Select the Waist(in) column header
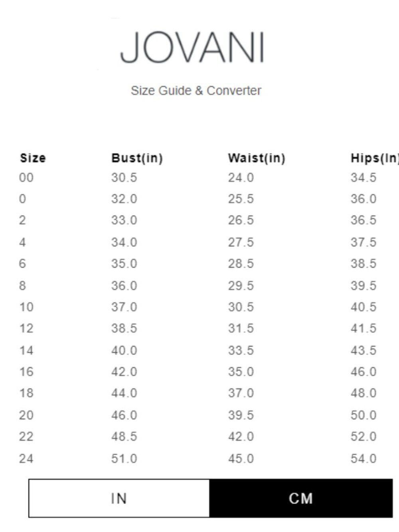This screenshot has width=399, height=532. pyautogui.click(x=257, y=158)
